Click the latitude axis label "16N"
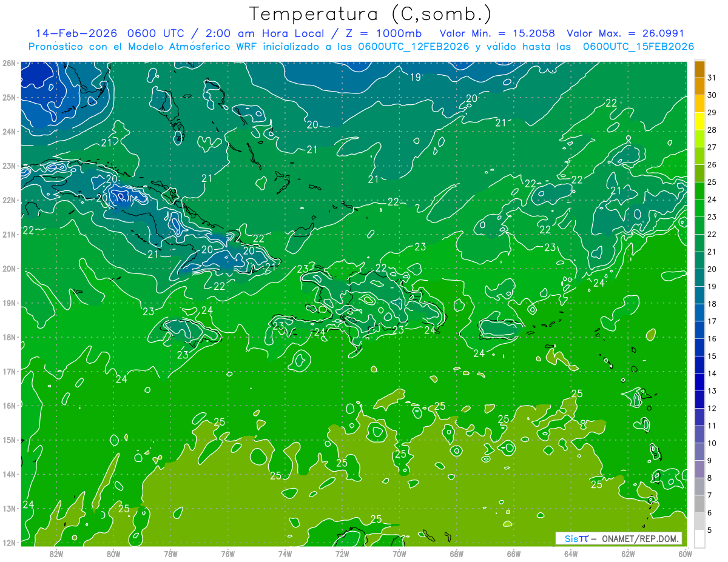728x562 pixels. point(8,406)
